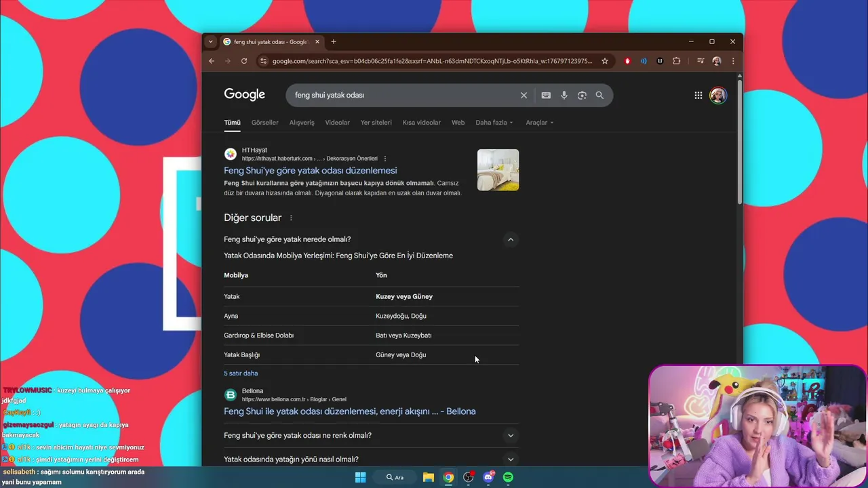Open File Explorer from the taskbar
Viewport: 868px width, 488px height.
[429, 477]
